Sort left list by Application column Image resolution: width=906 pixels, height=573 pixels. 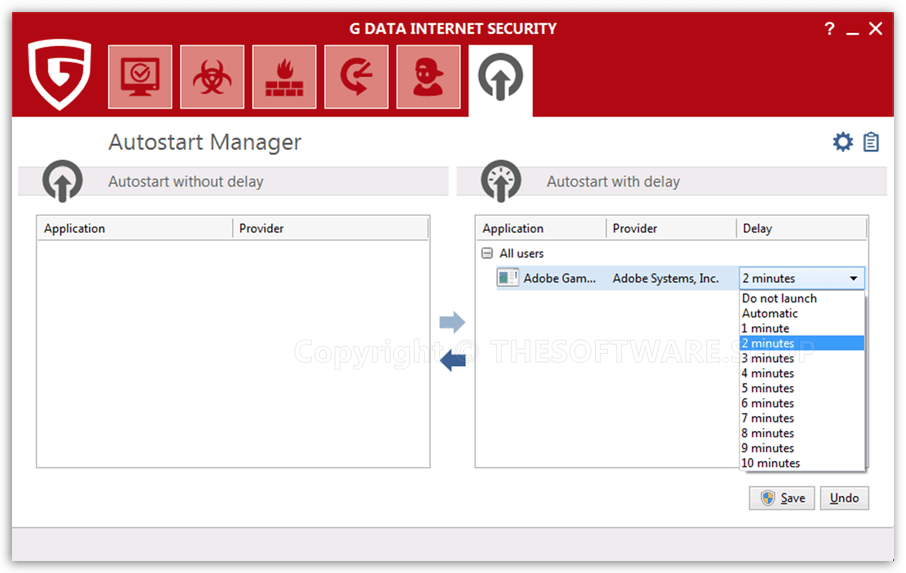coord(135,228)
